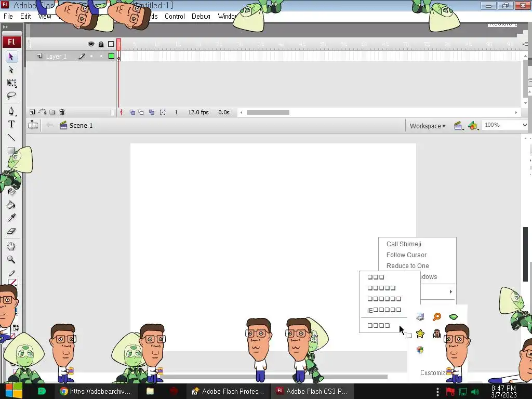Select the Zoom magnifier tool

coord(11,260)
